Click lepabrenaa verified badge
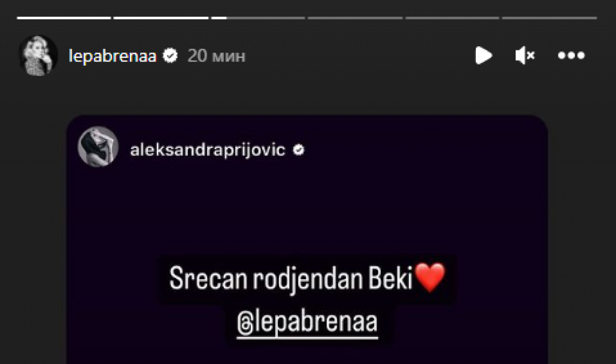Image resolution: width=616 pixels, height=364 pixels. [x=170, y=55]
